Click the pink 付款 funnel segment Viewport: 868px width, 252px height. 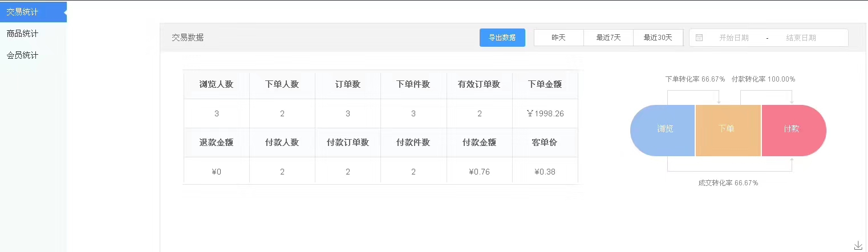point(792,129)
